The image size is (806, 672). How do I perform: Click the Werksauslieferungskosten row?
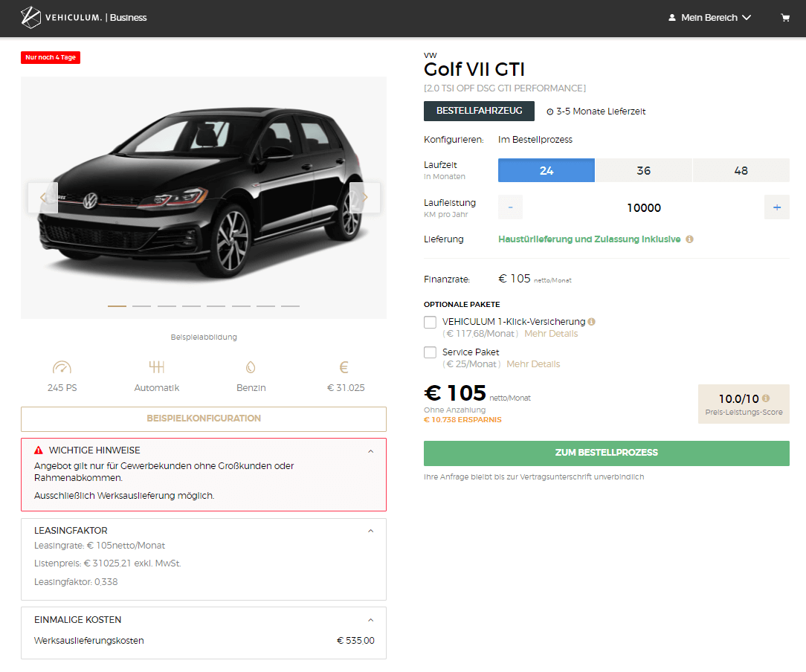[204, 641]
